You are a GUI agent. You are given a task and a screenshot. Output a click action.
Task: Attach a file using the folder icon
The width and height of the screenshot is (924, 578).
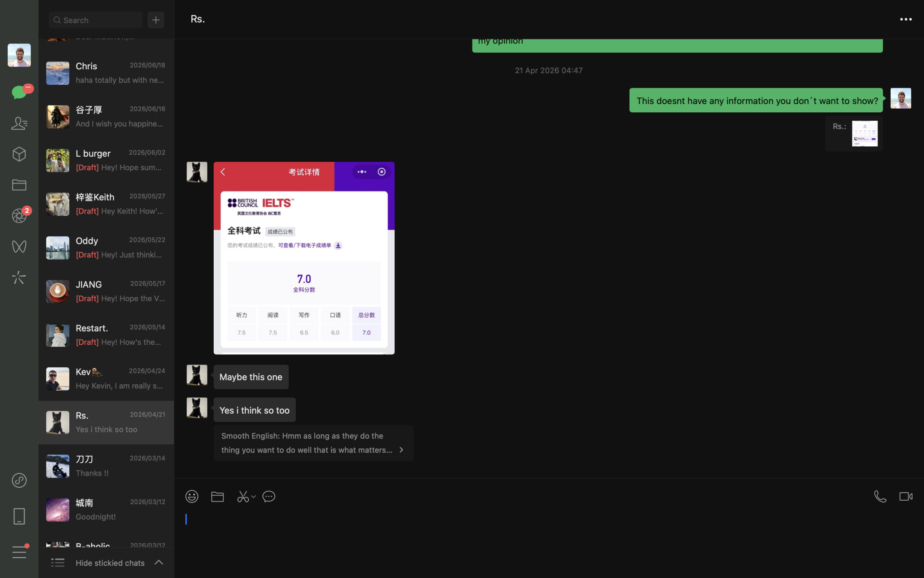(x=217, y=497)
